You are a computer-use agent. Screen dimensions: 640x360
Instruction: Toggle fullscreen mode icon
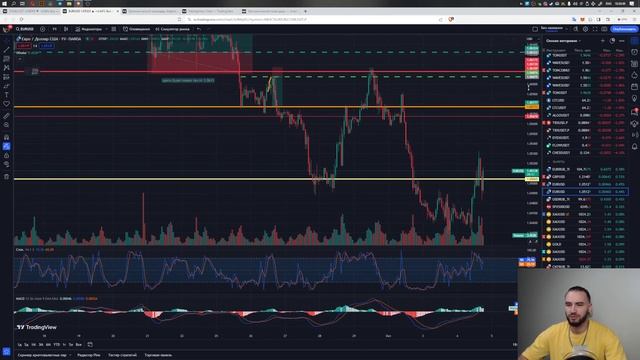click(595, 29)
